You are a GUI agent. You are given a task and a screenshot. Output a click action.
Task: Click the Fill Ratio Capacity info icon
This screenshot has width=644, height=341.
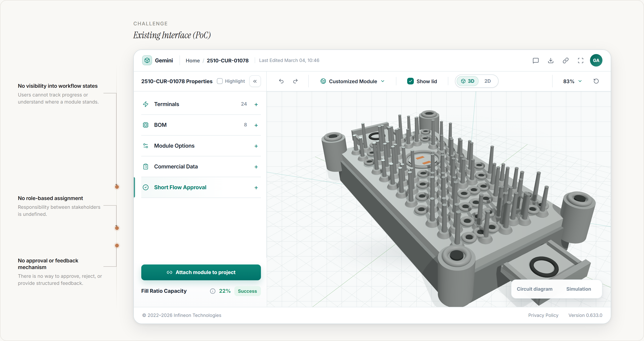pyautogui.click(x=213, y=291)
